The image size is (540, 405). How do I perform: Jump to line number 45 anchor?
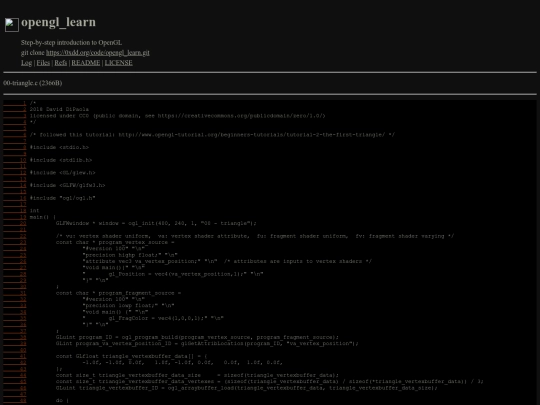(x=15, y=382)
